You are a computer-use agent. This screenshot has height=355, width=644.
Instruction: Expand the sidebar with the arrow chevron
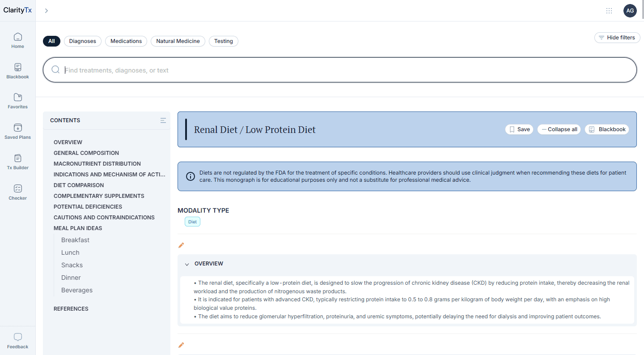click(x=46, y=11)
